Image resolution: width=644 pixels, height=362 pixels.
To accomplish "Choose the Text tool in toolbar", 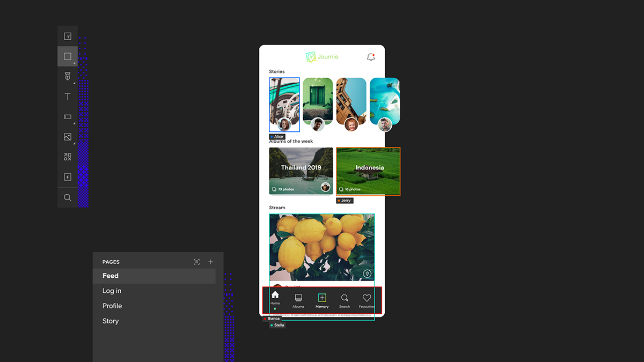I will [x=68, y=97].
